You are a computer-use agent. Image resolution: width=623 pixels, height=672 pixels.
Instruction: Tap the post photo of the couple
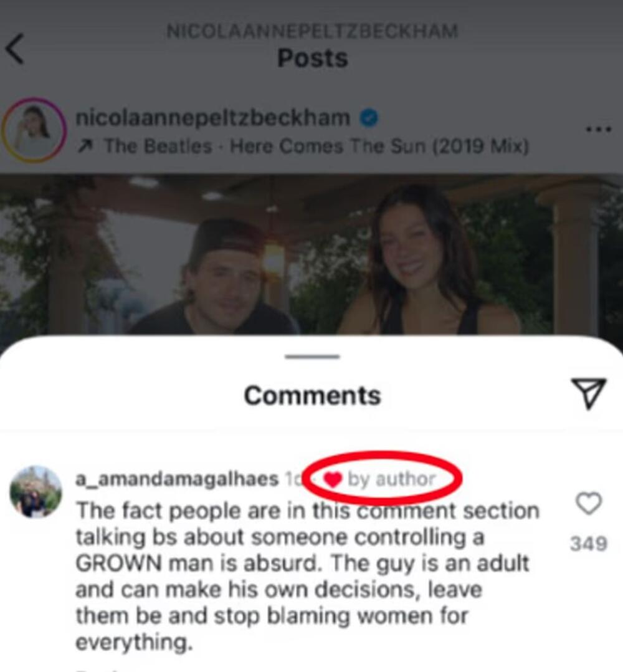pyautogui.click(x=311, y=254)
